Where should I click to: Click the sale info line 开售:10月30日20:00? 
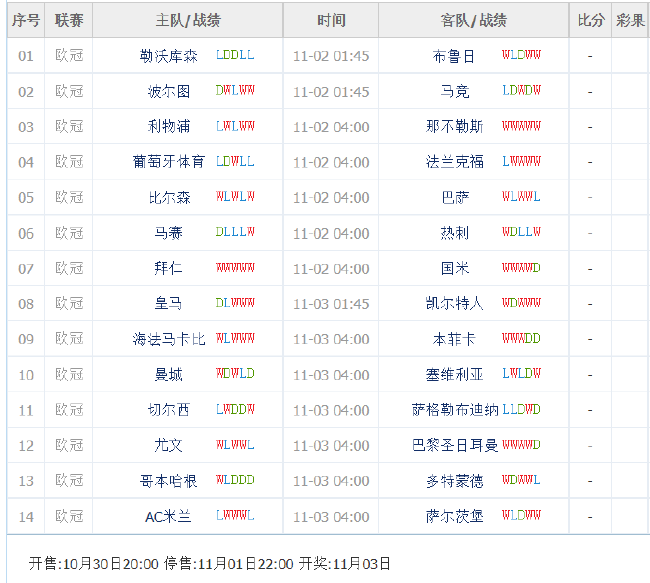click(93, 564)
